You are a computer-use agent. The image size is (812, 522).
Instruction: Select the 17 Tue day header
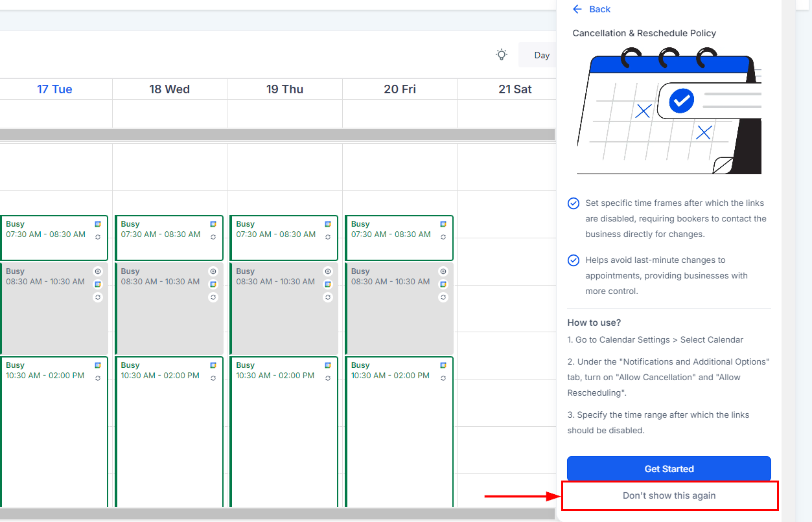pyautogui.click(x=54, y=89)
